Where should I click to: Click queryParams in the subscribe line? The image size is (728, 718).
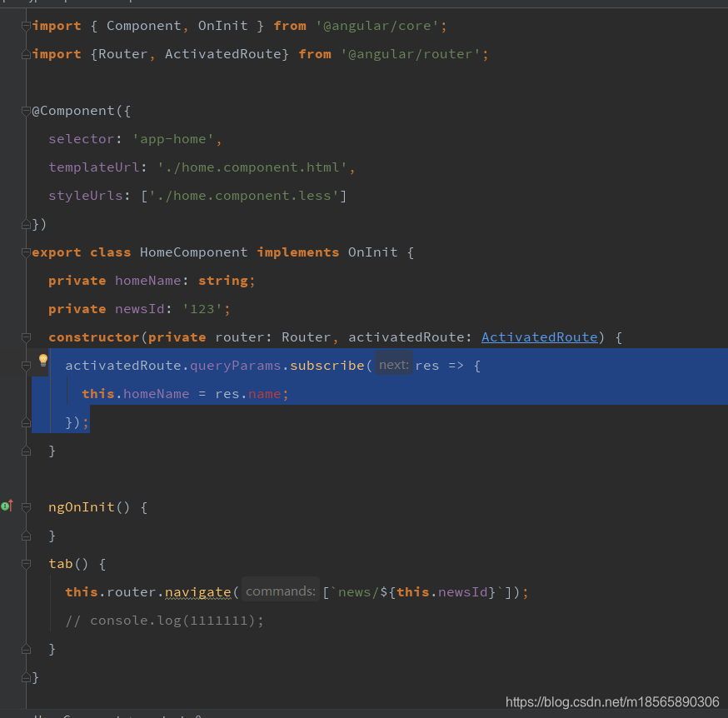[236, 366]
